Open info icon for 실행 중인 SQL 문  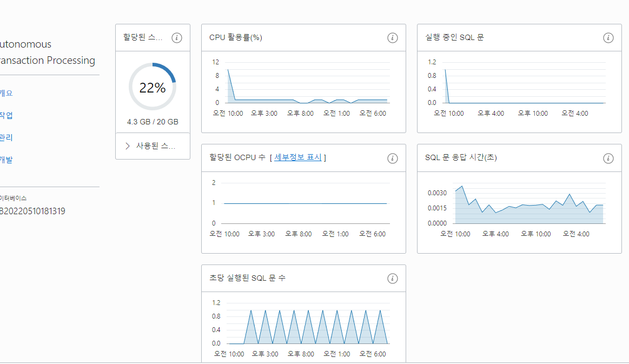[608, 38]
